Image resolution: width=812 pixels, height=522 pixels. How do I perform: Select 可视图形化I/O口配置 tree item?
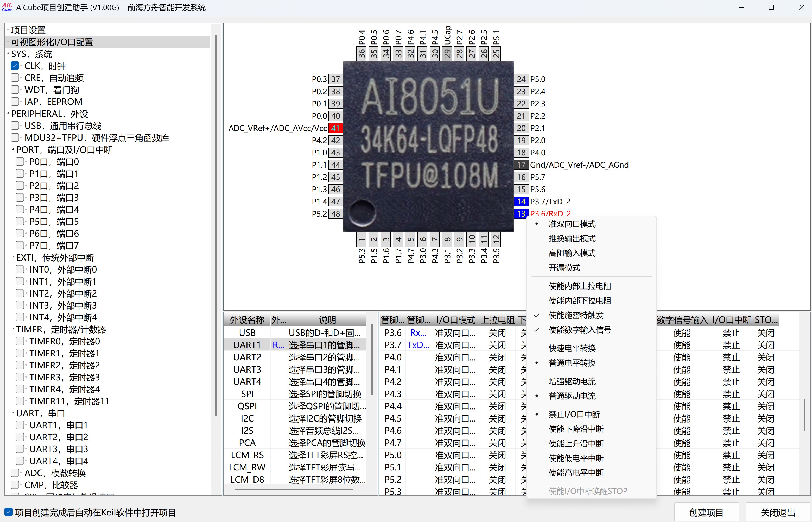(52, 42)
